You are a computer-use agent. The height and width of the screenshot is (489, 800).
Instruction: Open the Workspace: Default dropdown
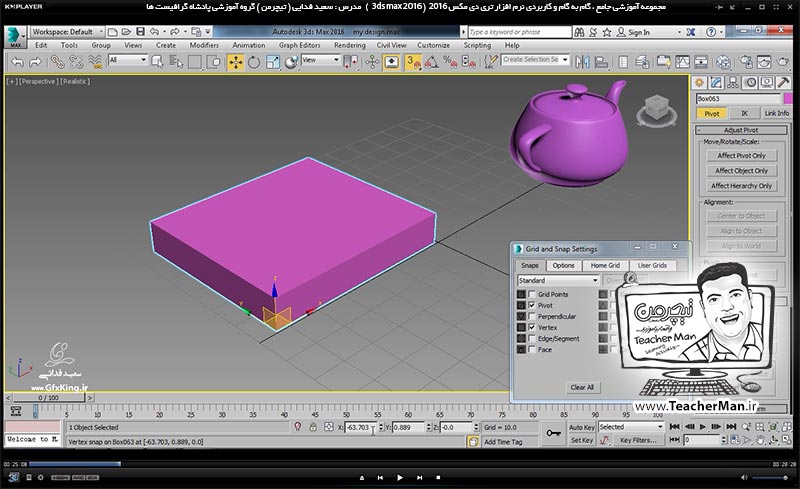click(67, 32)
